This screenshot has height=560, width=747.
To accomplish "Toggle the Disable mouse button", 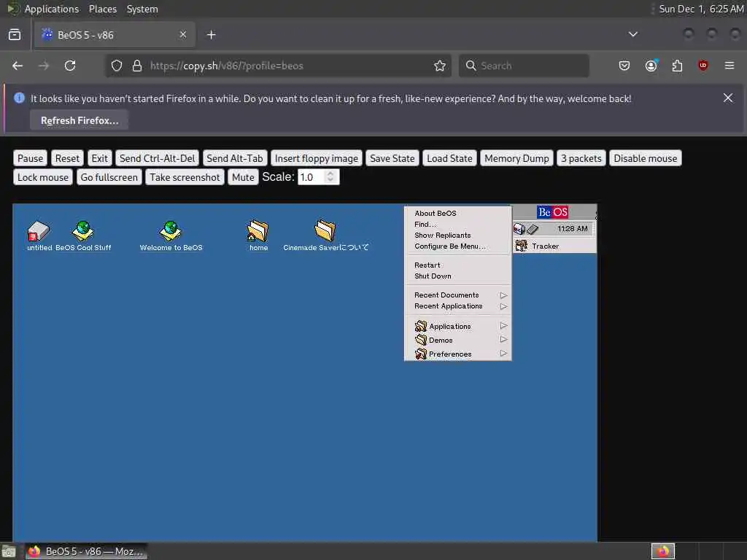I will [x=646, y=158].
